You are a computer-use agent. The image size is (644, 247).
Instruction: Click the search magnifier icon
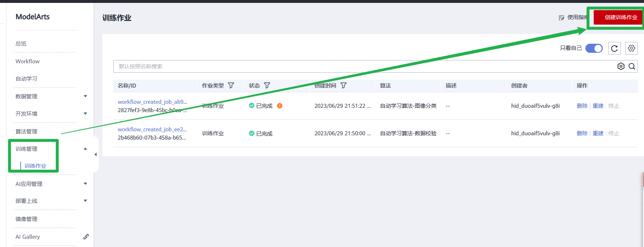pos(632,66)
